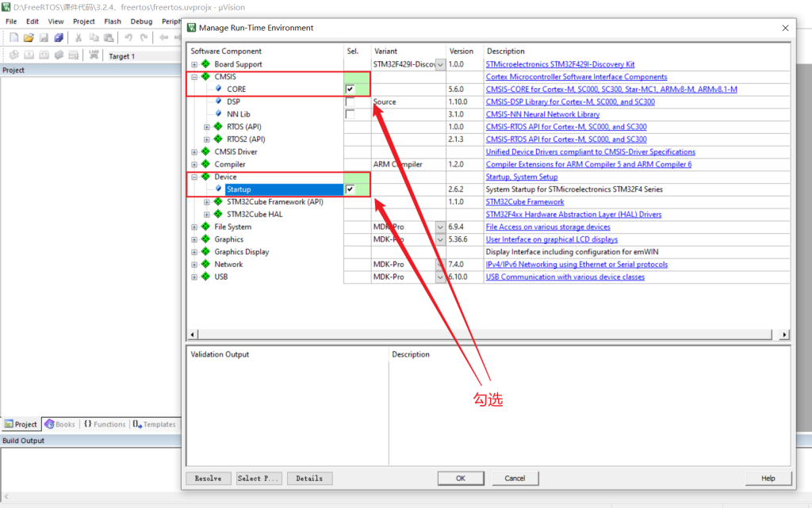Click the Open file folder icon

(29, 37)
